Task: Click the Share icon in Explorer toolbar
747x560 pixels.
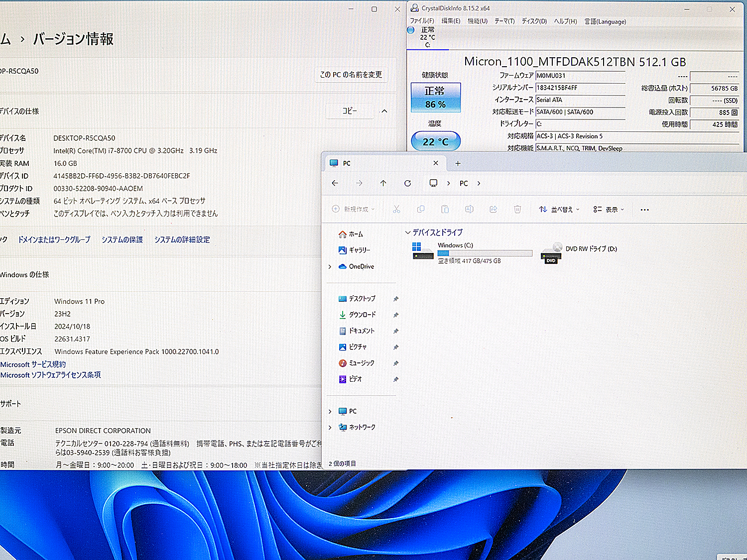Action: pyautogui.click(x=494, y=210)
